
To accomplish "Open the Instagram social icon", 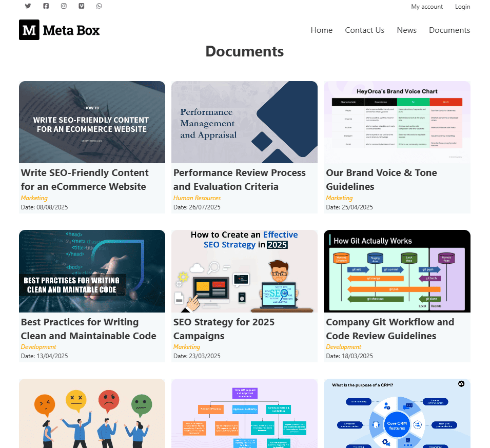I will (64, 6).
